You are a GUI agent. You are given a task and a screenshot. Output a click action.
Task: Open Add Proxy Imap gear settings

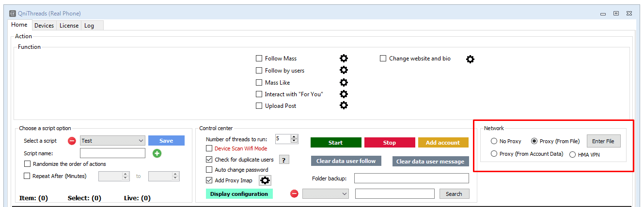coord(265,180)
